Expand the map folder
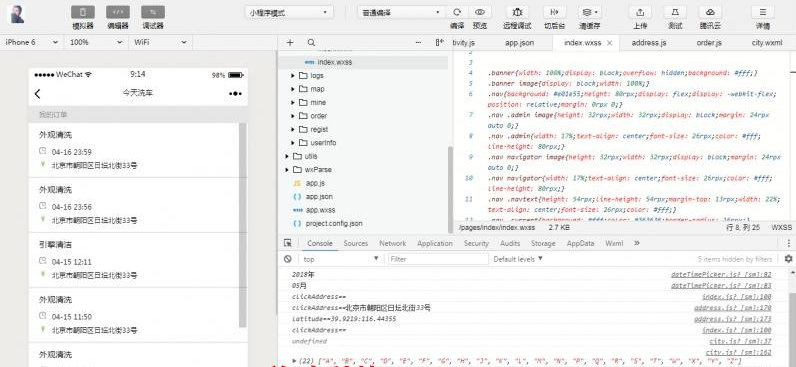This screenshot has height=367, width=796. (x=293, y=89)
